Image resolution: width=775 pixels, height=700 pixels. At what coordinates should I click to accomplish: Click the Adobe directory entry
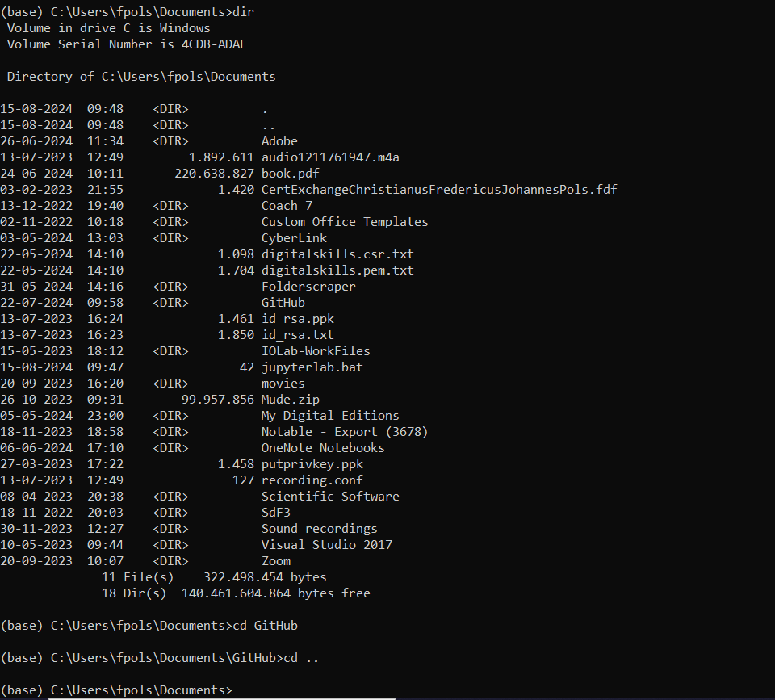coord(279,141)
